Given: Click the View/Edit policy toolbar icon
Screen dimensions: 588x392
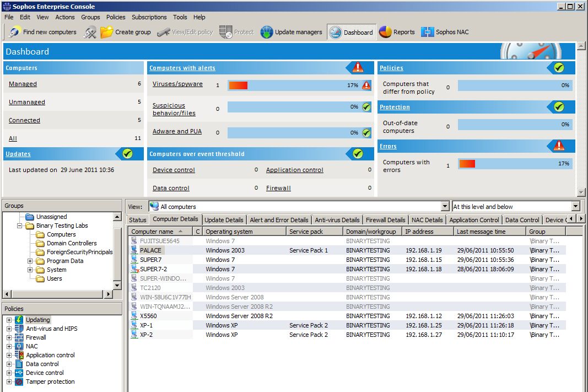Looking at the screenshot, I should point(164,33).
